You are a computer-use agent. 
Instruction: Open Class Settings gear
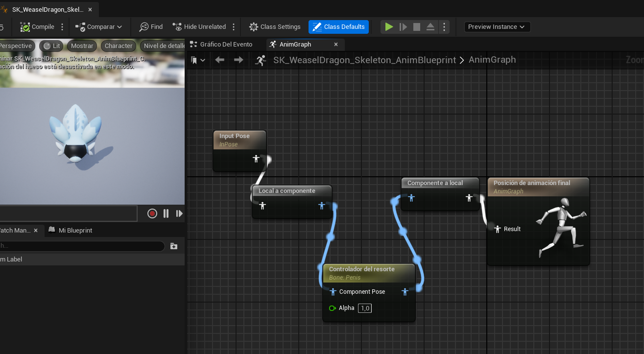coord(254,27)
